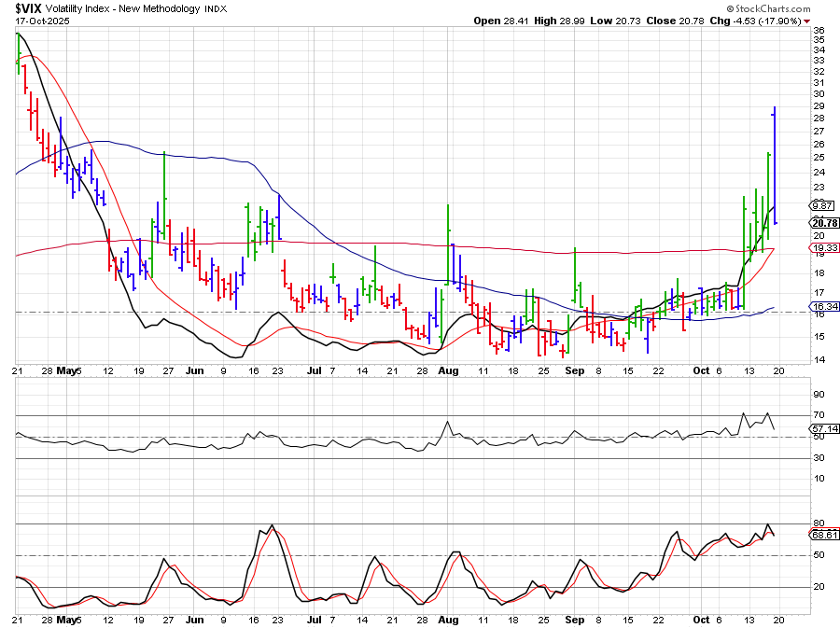Select the Aug label on main date axis
This screenshot has height=628, width=840.
click(x=449, y=370)
